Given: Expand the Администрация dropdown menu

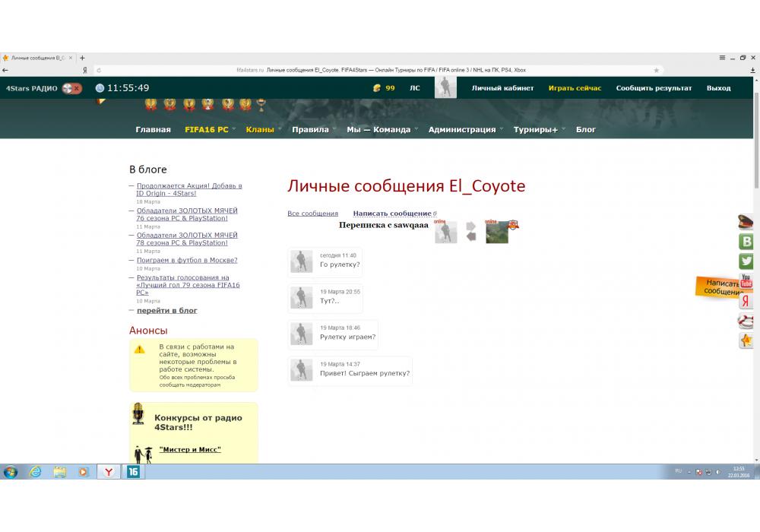Looking at the screenshot, I should coord(465,130).
